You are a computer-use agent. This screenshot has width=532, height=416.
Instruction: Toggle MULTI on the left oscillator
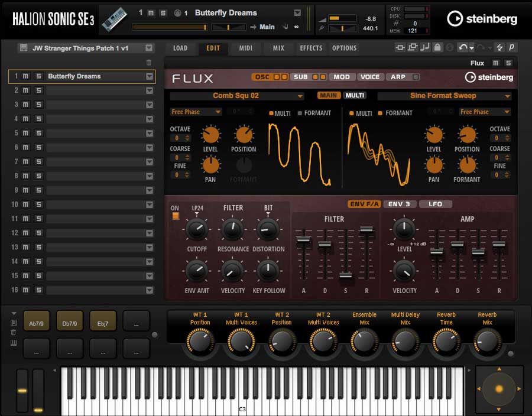tap(271, 113)
